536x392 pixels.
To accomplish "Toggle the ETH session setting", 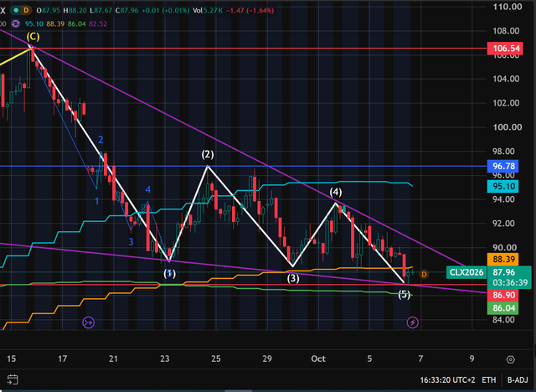I will [489, 380].
